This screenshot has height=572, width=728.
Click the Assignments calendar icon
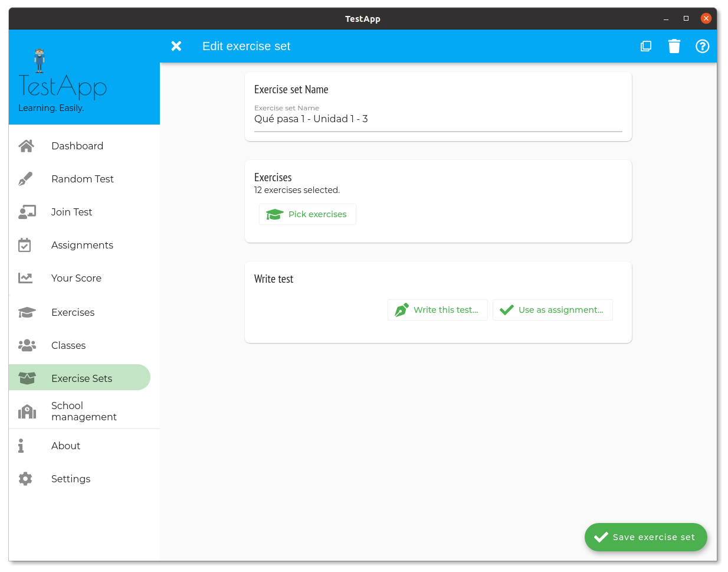(x=25, y=245)
